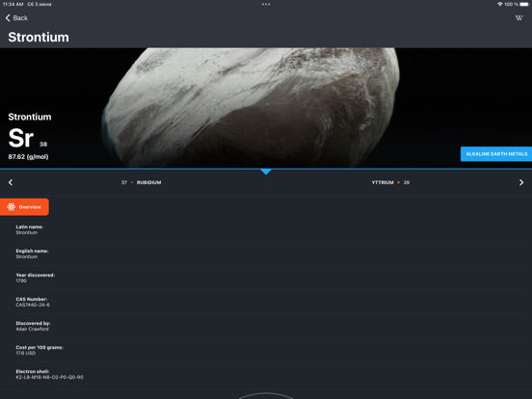
Task: Check the Wi-Fi status icon
Action: coord(500,5)
